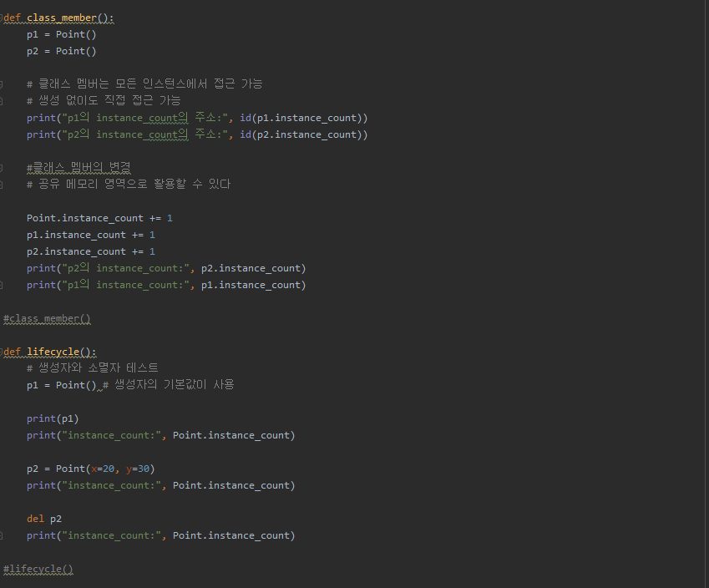This screenshot has height=588, width=709.
Task: Click 'p1.instance_count += 1' statement
Action: click(91, 236)
